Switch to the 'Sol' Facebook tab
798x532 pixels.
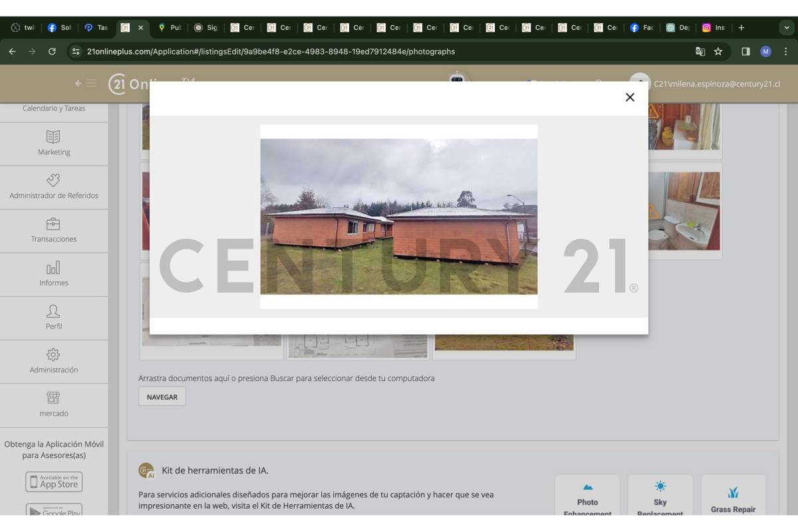tap(59, 28)
